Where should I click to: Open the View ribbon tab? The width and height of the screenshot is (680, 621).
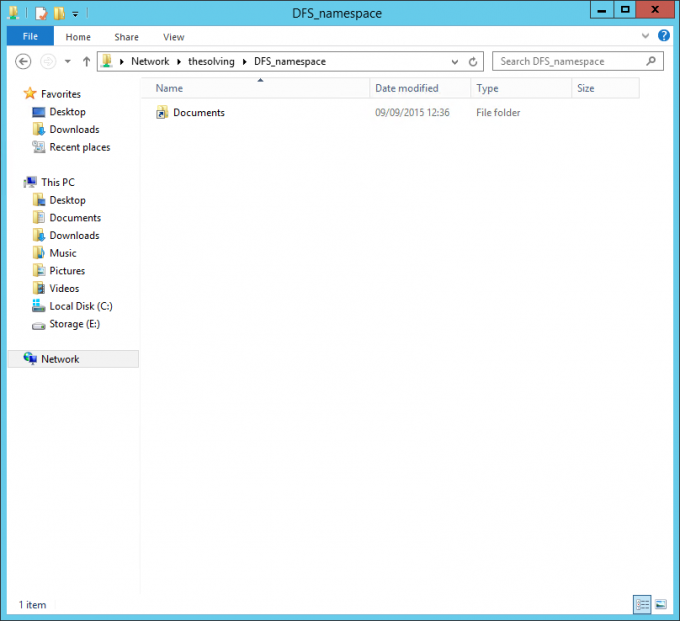coord(173,37)
